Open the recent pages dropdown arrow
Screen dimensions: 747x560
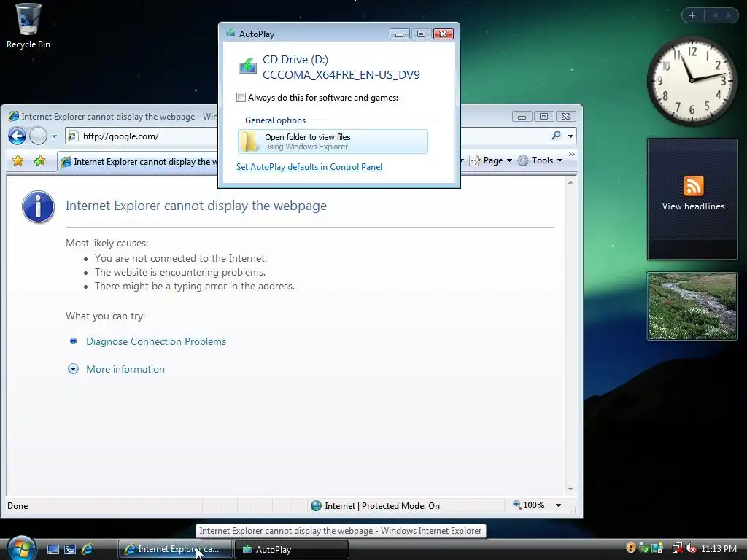pos(54,136)
